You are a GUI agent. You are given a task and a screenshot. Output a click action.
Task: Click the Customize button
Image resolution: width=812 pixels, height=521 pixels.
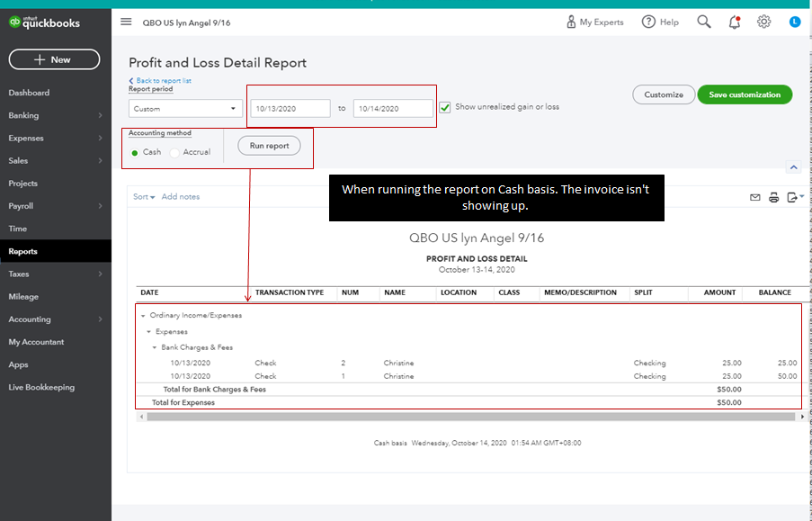(664, 94)
